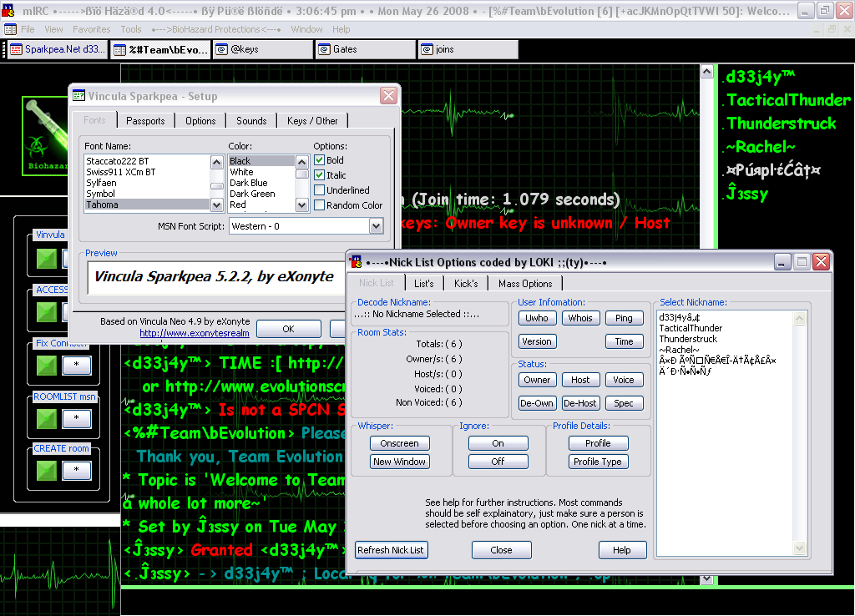Select Dark Blue in the Color list
Screen dimensions: 855x616
261,183
